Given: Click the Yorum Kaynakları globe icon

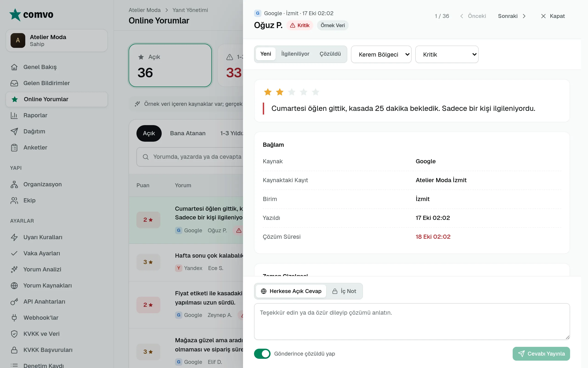Looking at the screenshot, I should [x=14, y=285].
